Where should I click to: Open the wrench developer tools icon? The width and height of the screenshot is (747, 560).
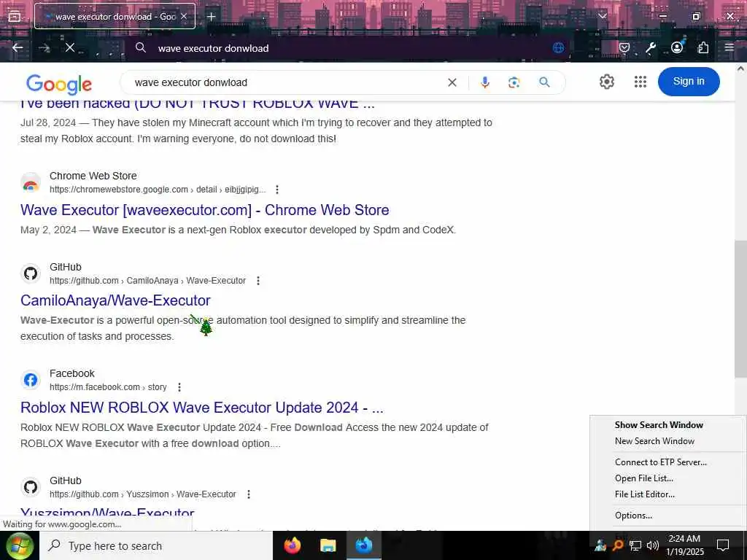[x=650, y=47]
